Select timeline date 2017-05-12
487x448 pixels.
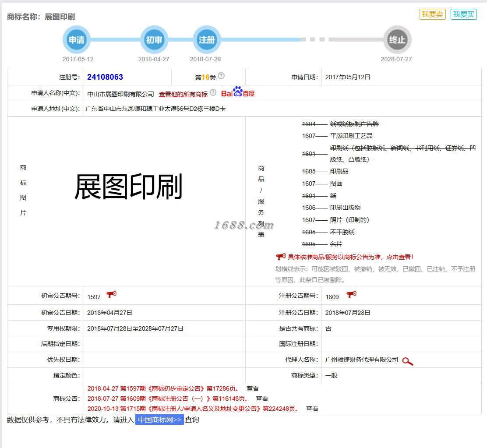pos(78,59)
